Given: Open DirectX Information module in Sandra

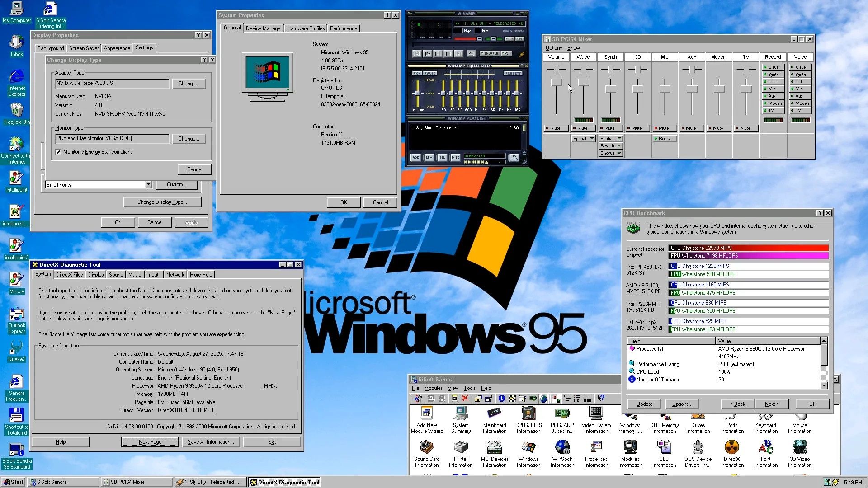Looking at the screenshot, I should click(731, 454).
